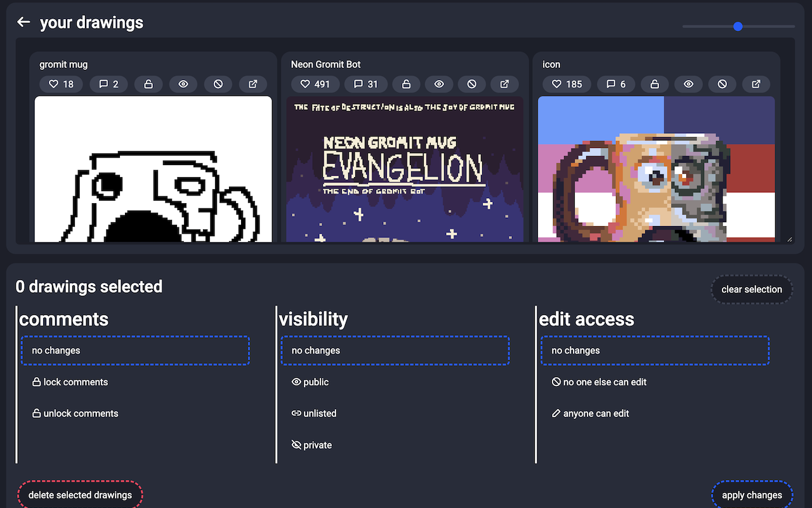Click the apply changes button
Viewport: 812px width, 508px height.
752,495
